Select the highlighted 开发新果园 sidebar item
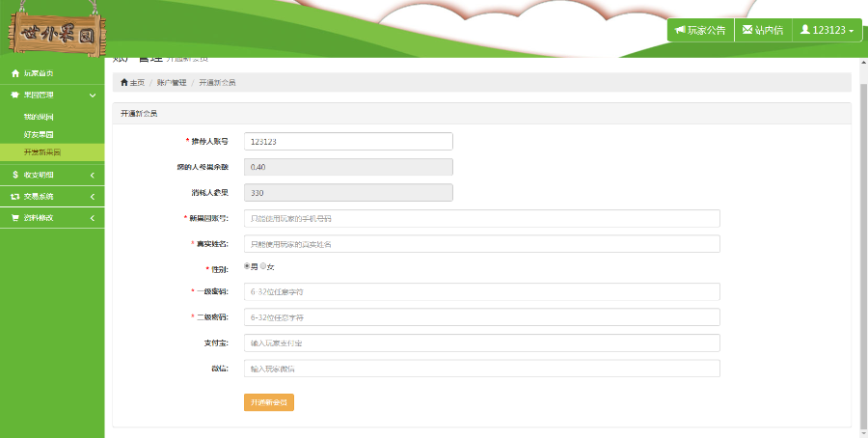This screenshot has height=438, width=868. click(52, 152)
